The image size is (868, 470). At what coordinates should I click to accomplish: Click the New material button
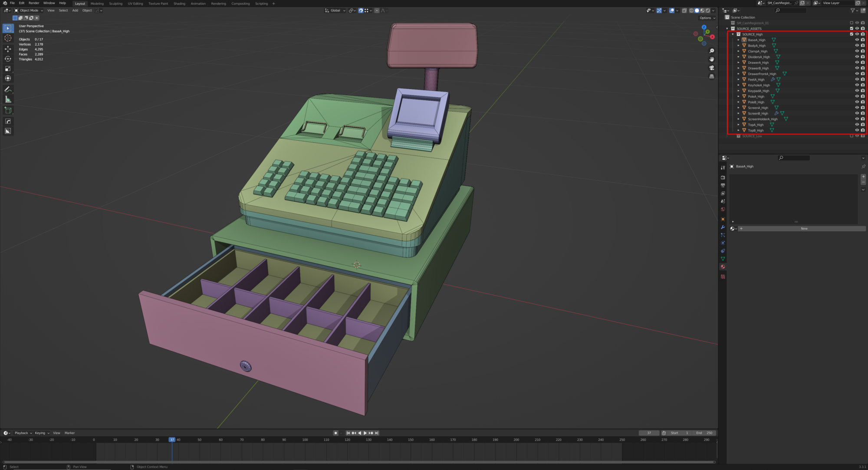(x=804, y=229)
